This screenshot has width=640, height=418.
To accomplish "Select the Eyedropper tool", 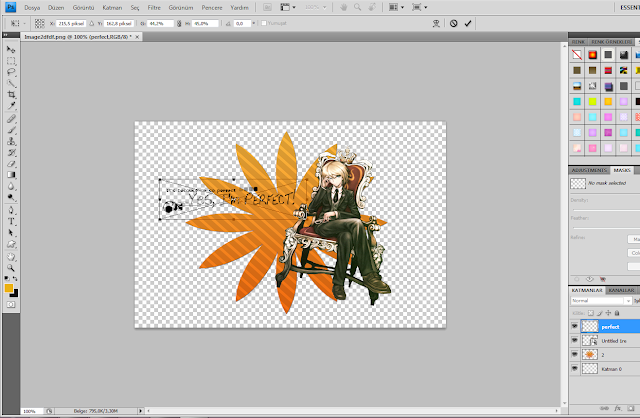I will 11,106.
